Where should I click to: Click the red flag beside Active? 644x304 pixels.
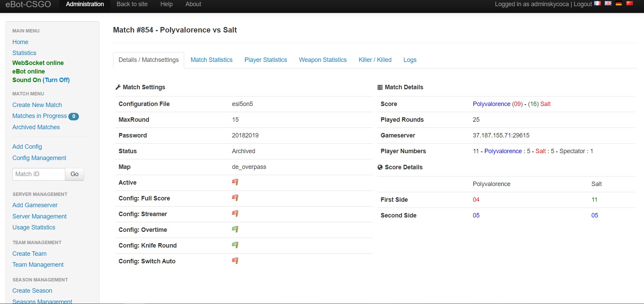235,182
